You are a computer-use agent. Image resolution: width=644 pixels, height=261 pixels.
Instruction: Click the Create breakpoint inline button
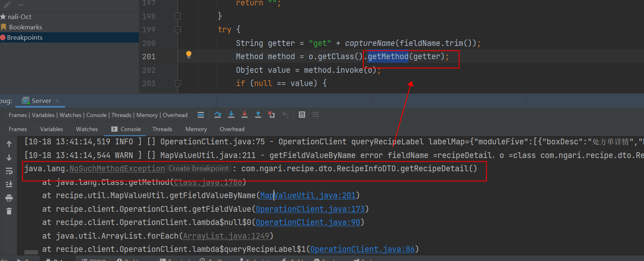coord(198,168)
